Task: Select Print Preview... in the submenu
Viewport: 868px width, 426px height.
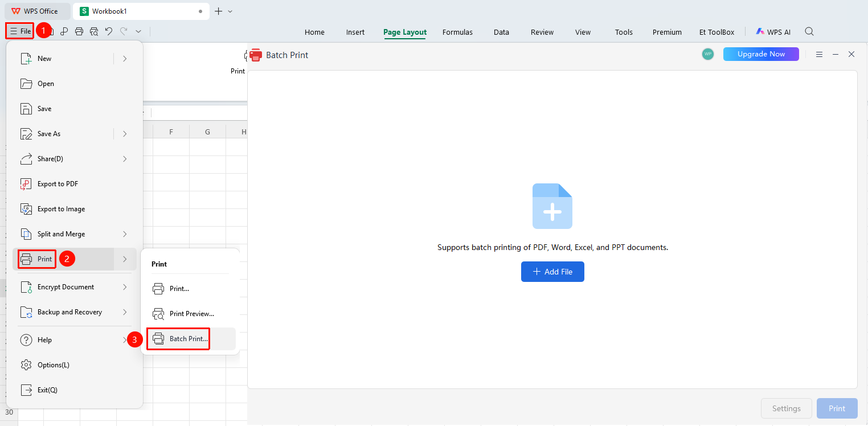Action: click(x=191, y=314)
